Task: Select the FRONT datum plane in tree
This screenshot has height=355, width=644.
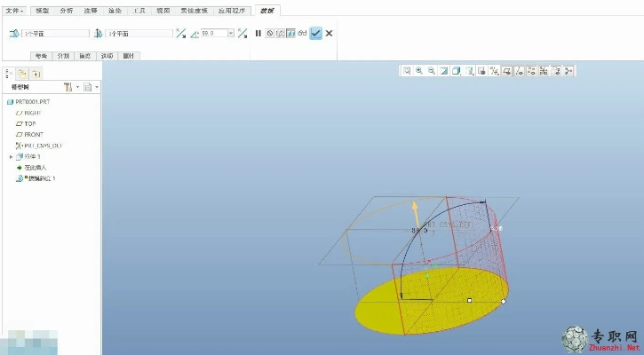Action: (x=33, y=134)
